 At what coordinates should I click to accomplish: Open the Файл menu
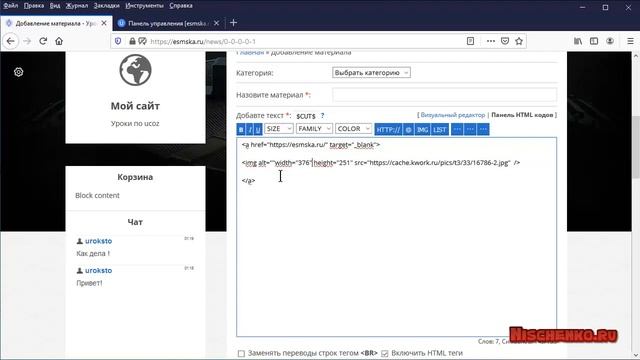[x=11, y=6]
